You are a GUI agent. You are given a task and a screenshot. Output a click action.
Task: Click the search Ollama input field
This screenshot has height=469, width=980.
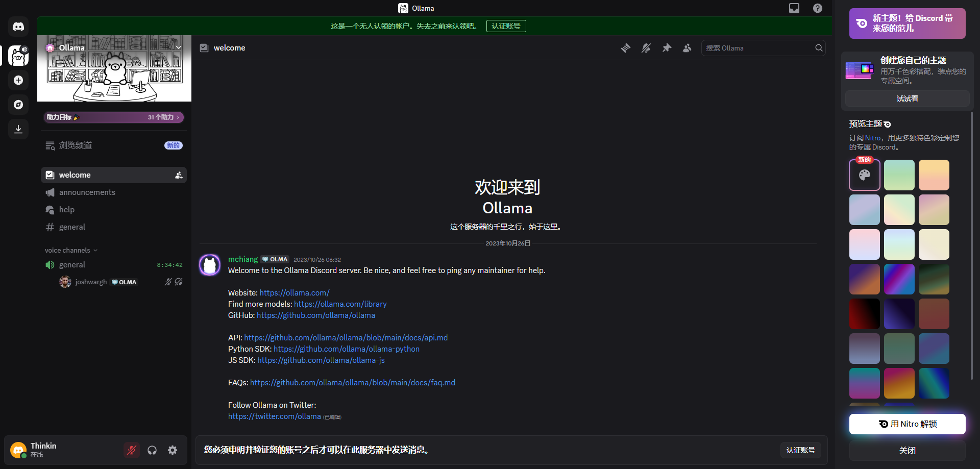pyautogui.click(x=758, y=48)
